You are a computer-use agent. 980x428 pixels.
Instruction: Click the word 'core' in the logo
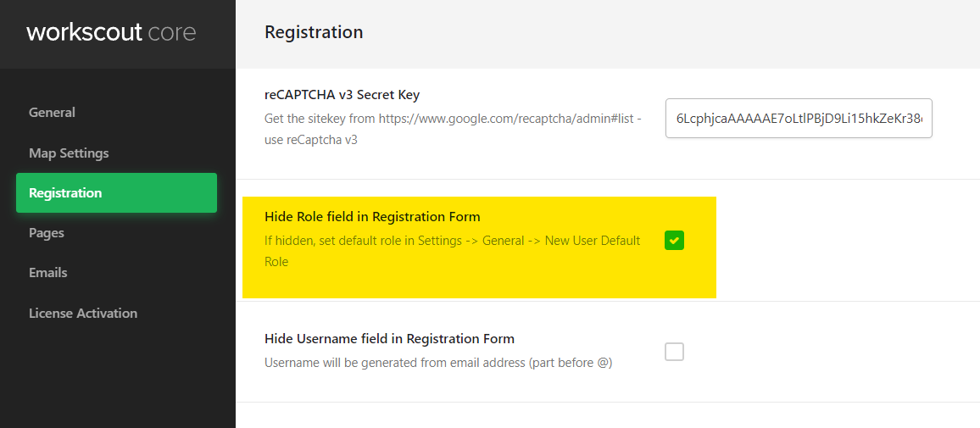point(171,33)
